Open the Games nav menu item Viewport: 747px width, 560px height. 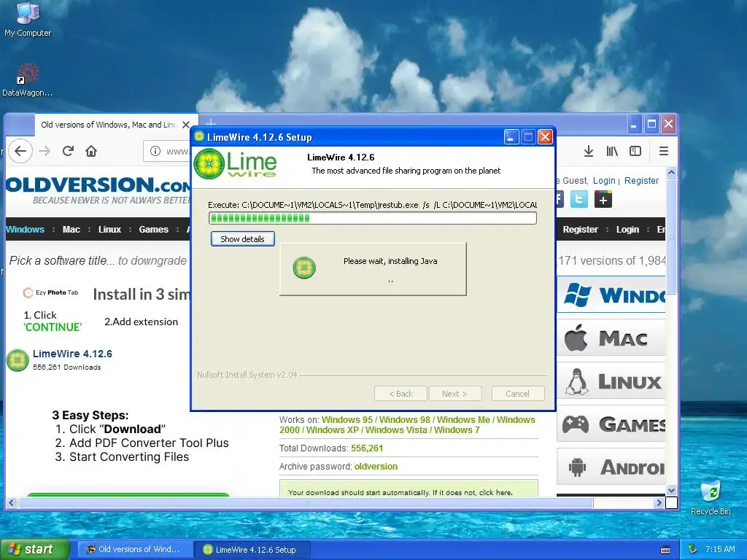click(x=153, y=229)
